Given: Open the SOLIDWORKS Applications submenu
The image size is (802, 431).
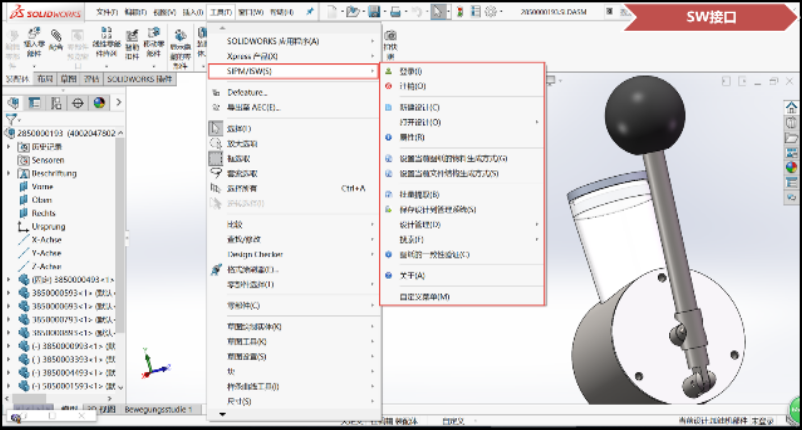Looking at the screenshot, I should [294, 41].
